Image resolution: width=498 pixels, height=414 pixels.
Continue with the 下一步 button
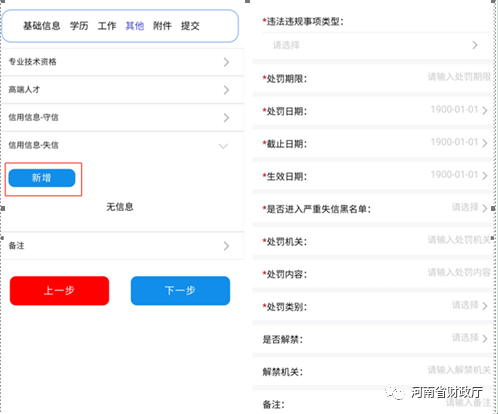click(x=180, y=291)
